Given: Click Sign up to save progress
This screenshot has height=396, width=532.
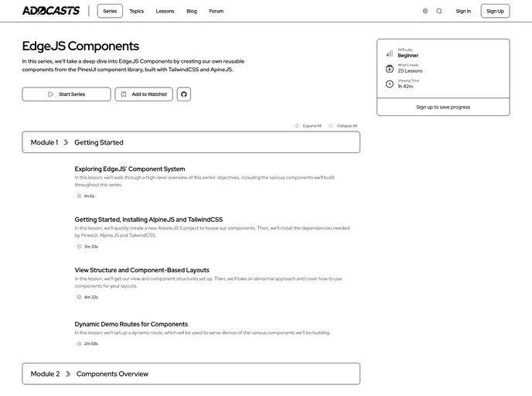Looking at the screenshot, I should tap(443, 107).
